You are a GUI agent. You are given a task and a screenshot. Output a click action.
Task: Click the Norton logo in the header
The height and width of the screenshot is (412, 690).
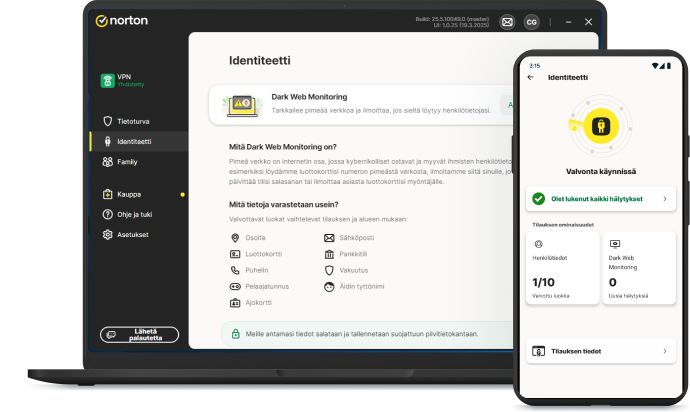coord(121,21)
